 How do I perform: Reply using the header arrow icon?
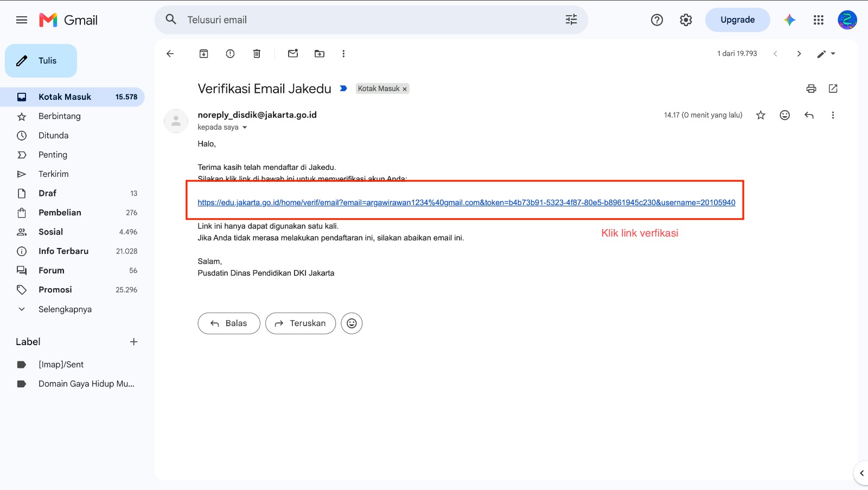pyautogui.click(x=809, y=115)
